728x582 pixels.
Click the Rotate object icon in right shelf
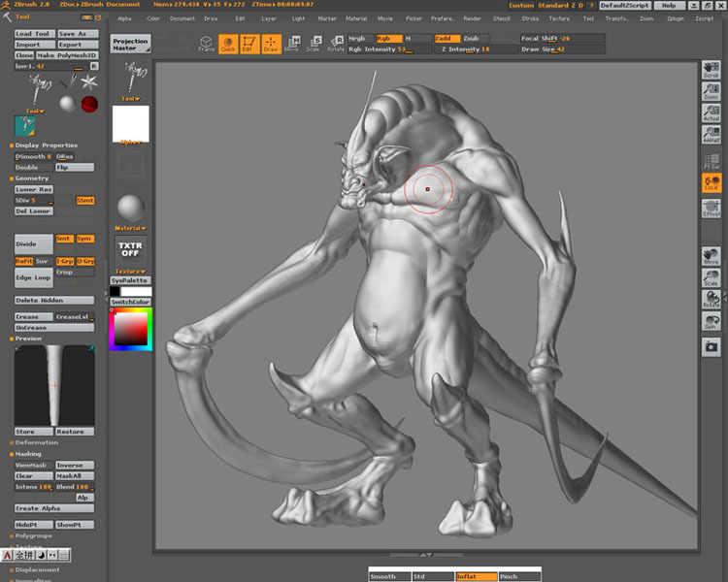(x=711, y=300)
